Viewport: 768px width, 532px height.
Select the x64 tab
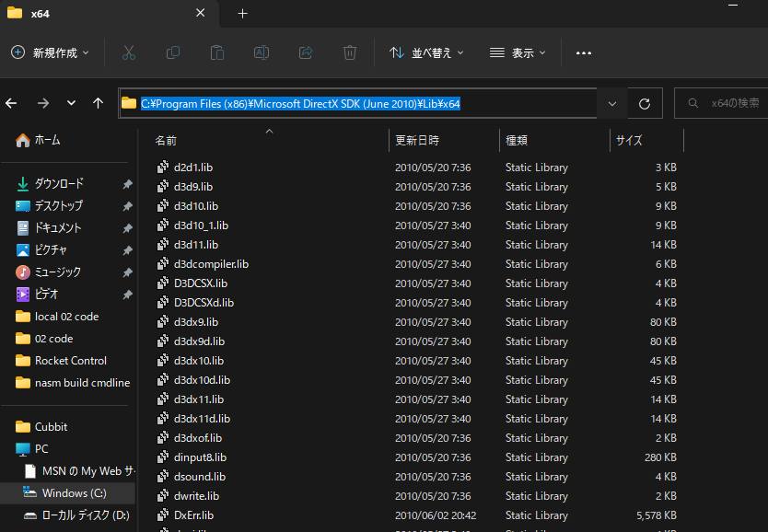click(x=110, y=14)
